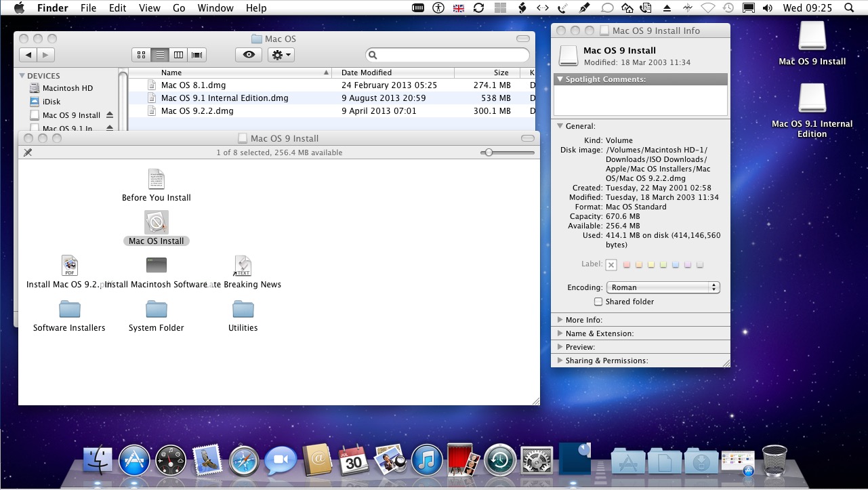
Task: Select the Mac OS Install application icon
Action: pyautogui.click(x=157, y=222)
